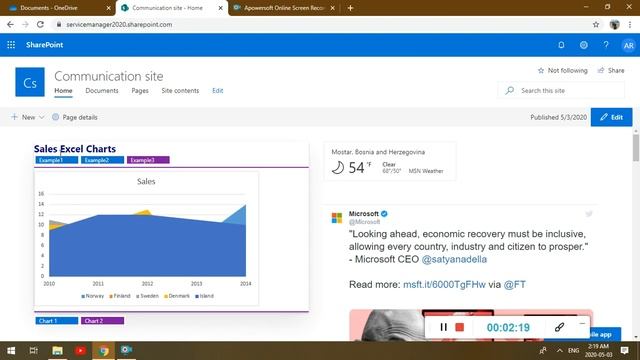Go to the Home navigation item
This screenshot has height=360, width=640.
pyautogui.click(x=63, y=91)
